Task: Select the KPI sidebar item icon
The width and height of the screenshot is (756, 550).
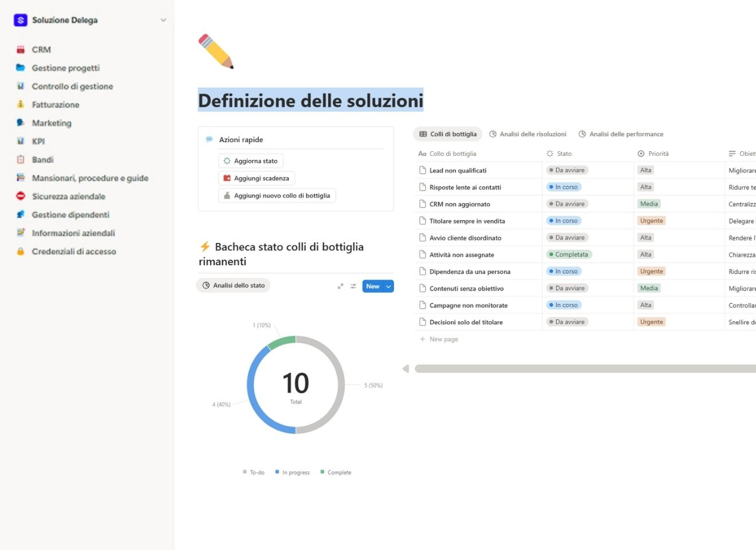Action: (x=21, y=141)
